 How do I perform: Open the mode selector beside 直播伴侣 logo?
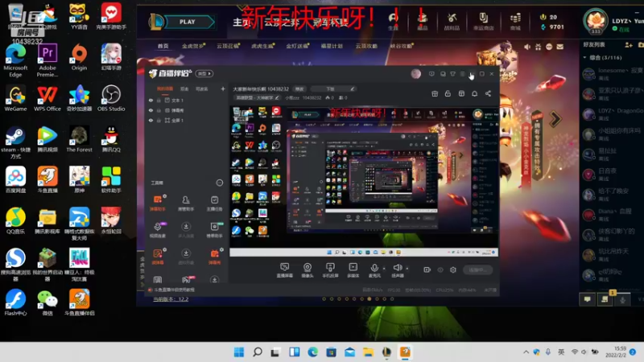[x=204, y=73]
